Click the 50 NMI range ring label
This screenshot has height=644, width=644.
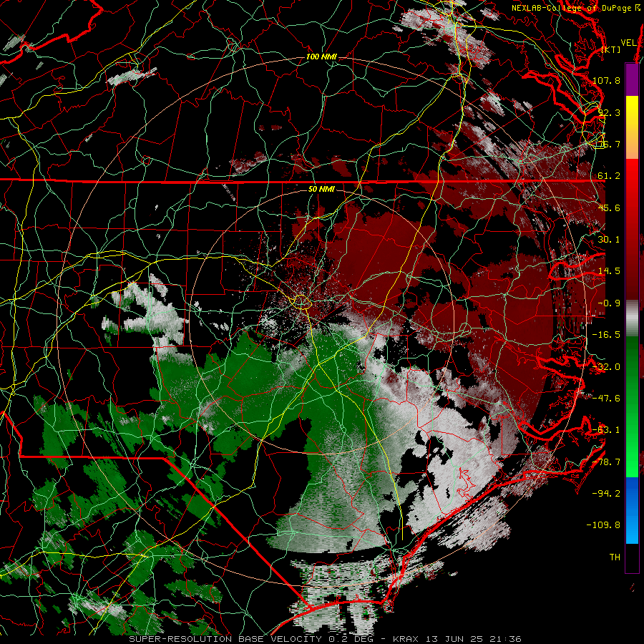coord(321,189)
